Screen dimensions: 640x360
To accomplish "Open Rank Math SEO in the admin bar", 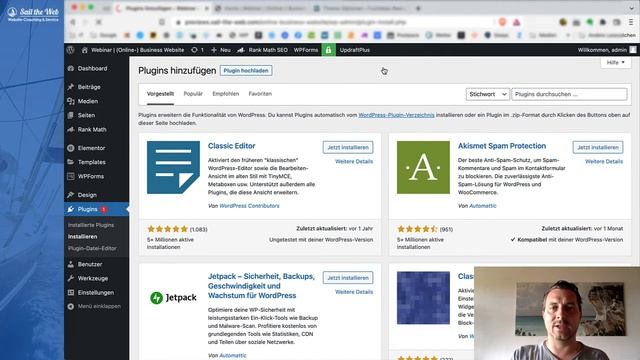I will [x=262, y=50].
